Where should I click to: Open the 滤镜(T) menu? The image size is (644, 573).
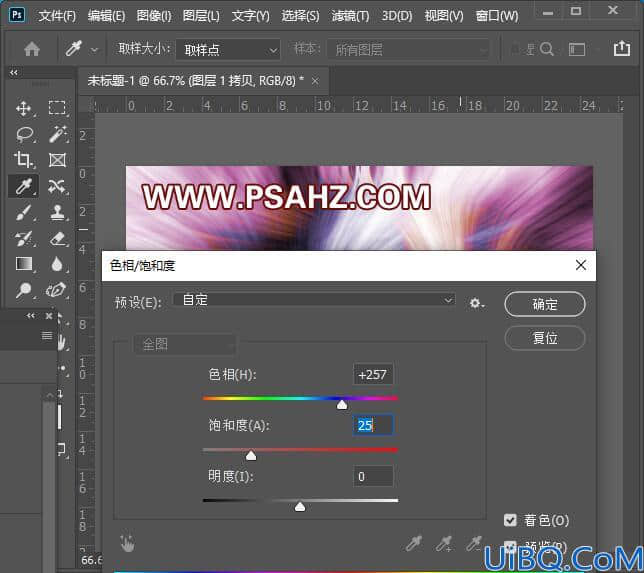point(350,16)
